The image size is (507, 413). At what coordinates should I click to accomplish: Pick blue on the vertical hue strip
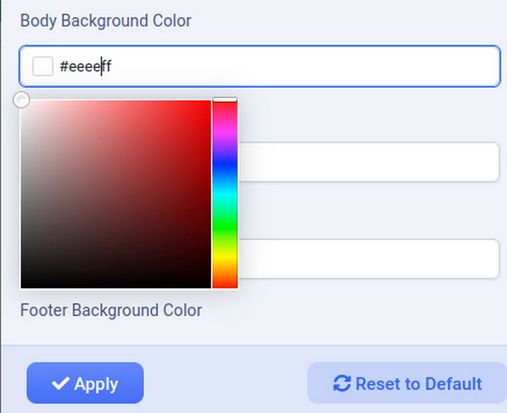click(x=225, y=163)
